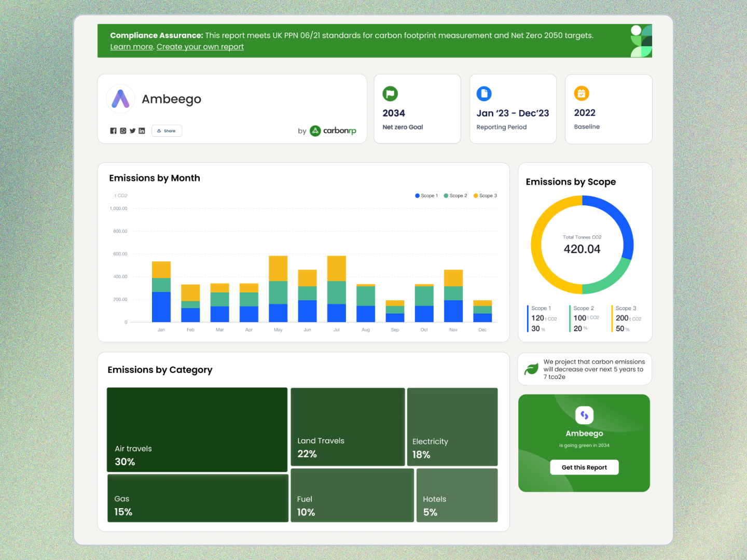Click the Get this Report button
The image size is (747, 560).
click(x=584, y=467)
